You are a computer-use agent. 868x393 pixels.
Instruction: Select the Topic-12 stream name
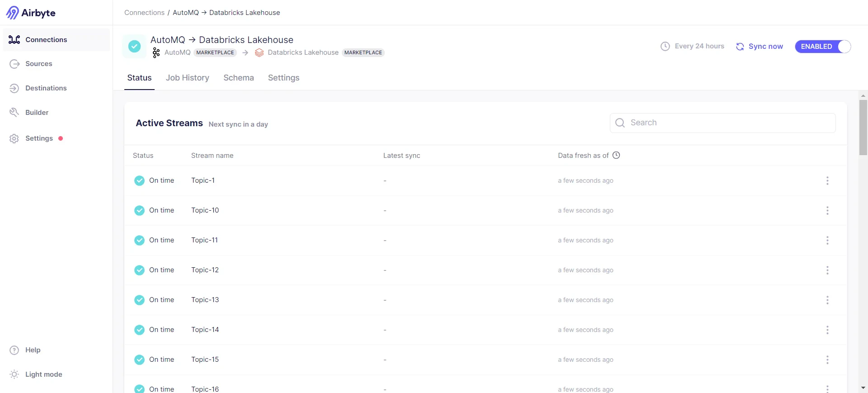point(205,270)
